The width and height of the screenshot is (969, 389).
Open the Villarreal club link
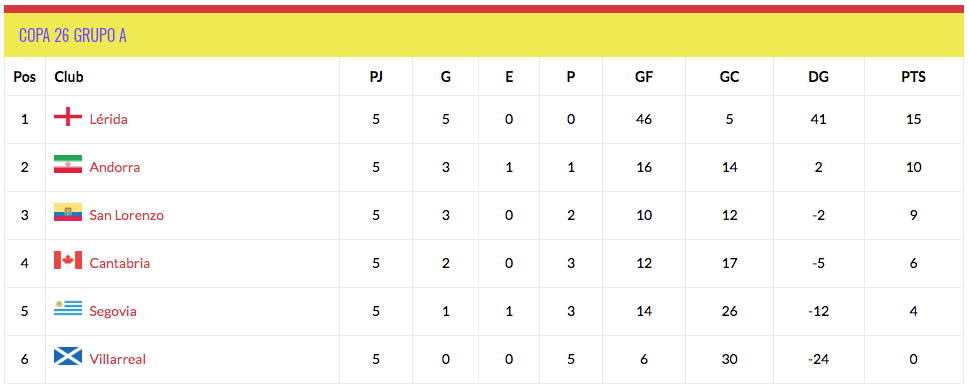click(x=118, y=359)
